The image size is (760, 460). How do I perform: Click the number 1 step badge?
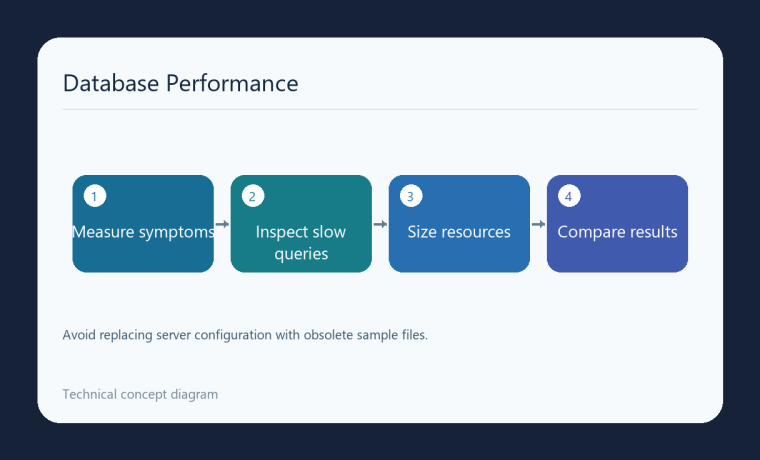tap(95, 196)
